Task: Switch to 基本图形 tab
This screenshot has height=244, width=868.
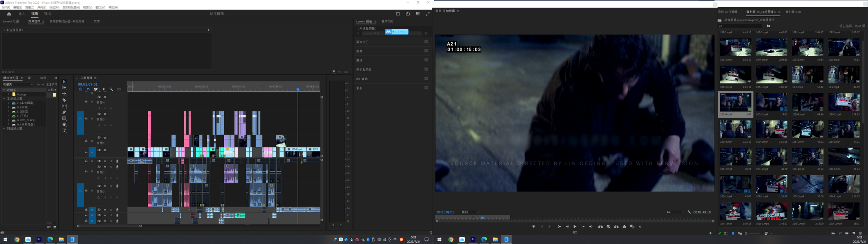Action: [x=387, y=21]
